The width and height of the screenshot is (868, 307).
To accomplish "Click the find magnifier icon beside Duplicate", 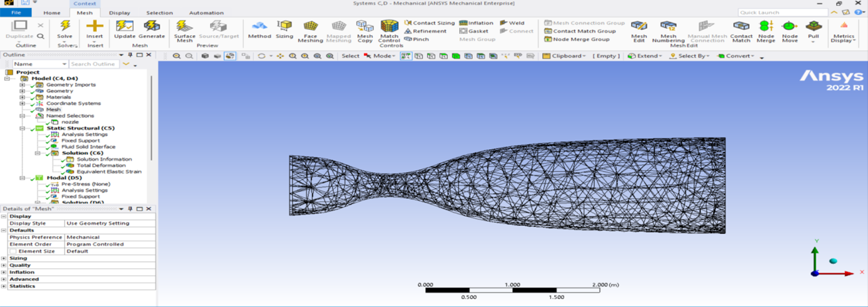I will click(40, 36).
